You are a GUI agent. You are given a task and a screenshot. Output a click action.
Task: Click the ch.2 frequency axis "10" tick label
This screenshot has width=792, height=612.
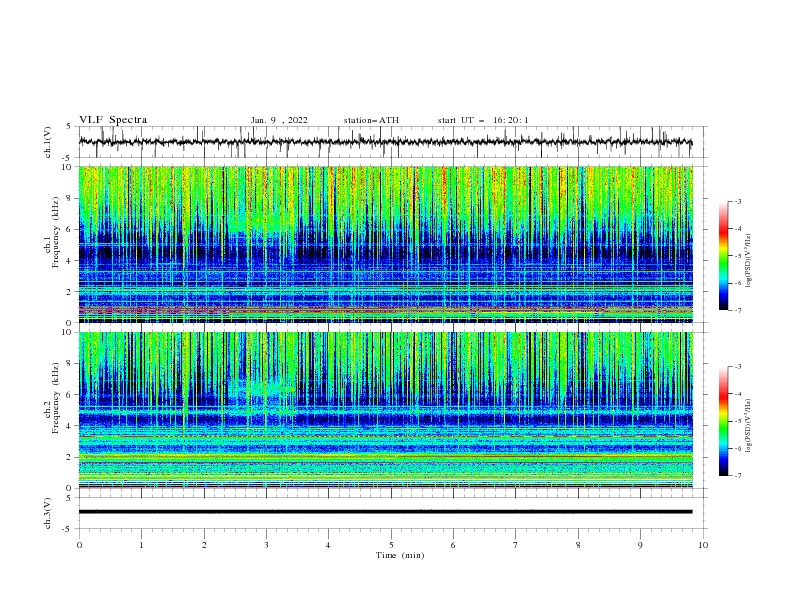tap(68, 332)
